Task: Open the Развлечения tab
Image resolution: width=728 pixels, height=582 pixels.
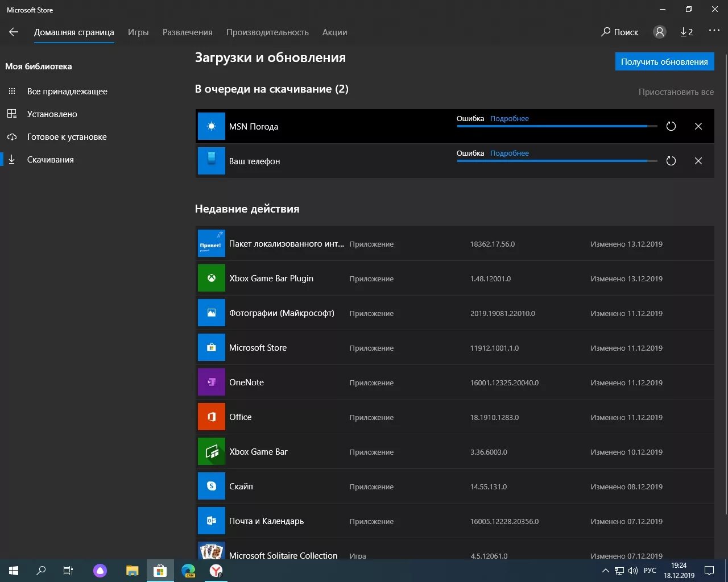Action: point(188,32)
